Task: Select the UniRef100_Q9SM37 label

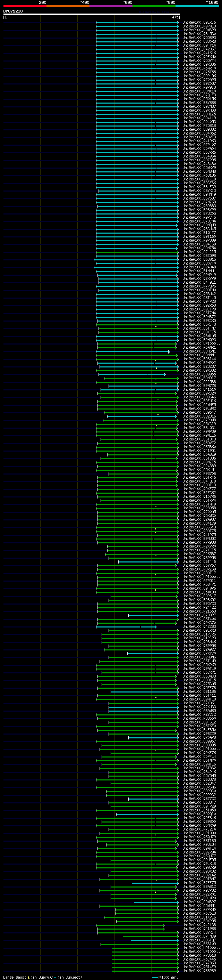Action: (199, 106)
